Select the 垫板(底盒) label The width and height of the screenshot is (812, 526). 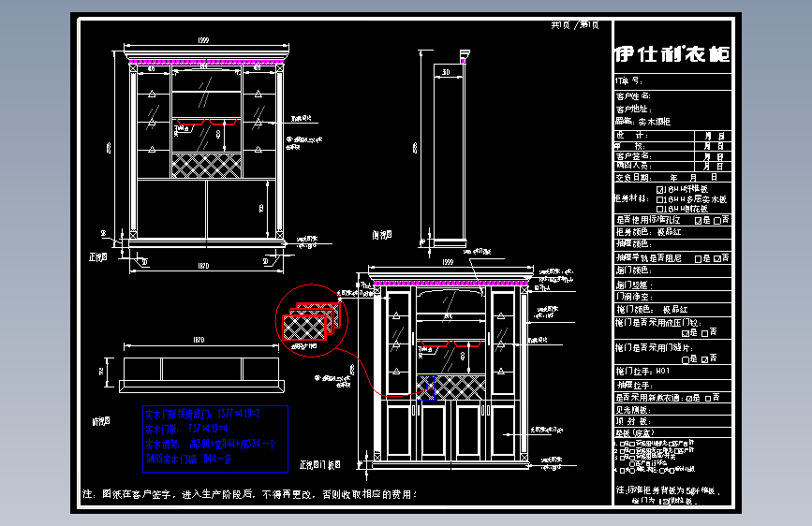point(635,432)
